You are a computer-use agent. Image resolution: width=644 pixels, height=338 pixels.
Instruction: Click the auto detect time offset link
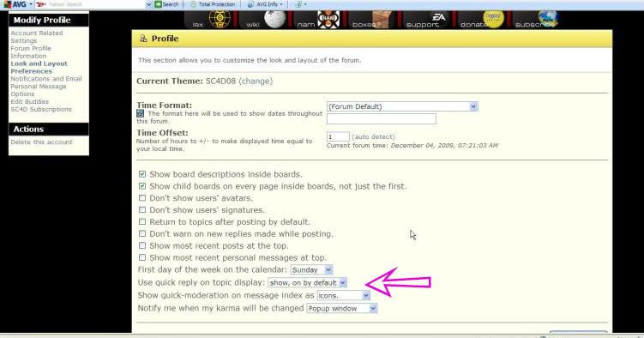click(x=373, y=136)
